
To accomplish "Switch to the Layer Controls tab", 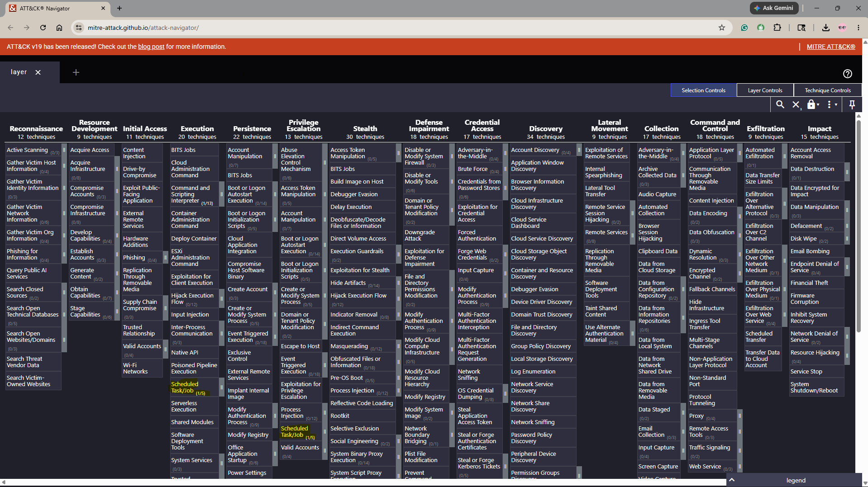I will coord(765,90).
